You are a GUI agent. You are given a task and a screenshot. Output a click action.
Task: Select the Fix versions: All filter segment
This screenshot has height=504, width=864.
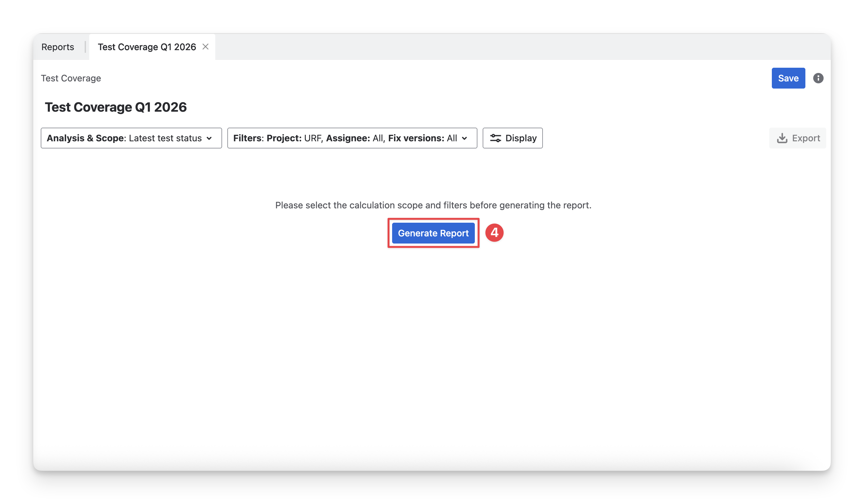422,138
